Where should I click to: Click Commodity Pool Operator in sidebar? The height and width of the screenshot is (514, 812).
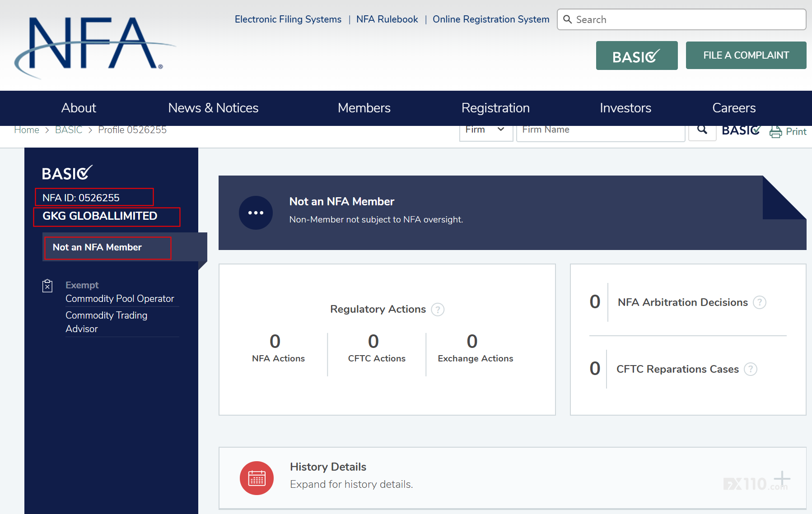point(120,299)
